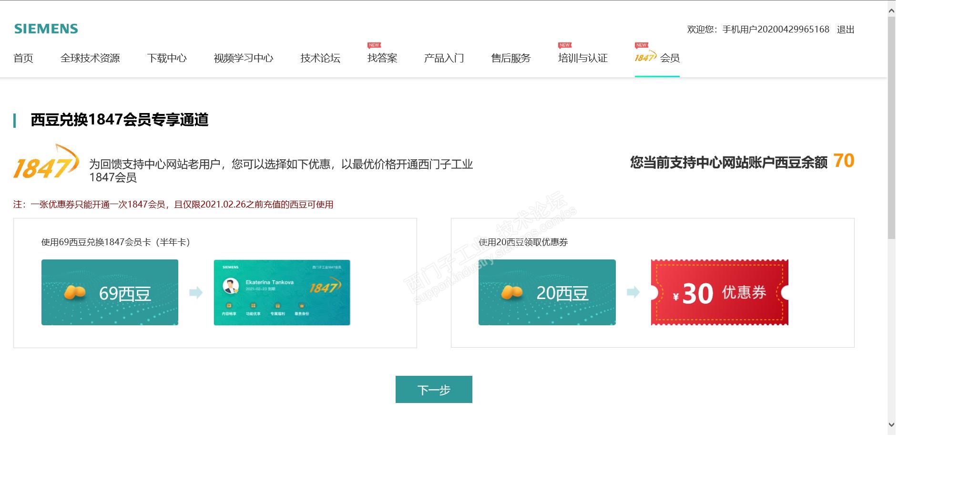Click the 1847 membership card preview
The width and height of the screenshot is (980, 496).
[x=282, y=292]
